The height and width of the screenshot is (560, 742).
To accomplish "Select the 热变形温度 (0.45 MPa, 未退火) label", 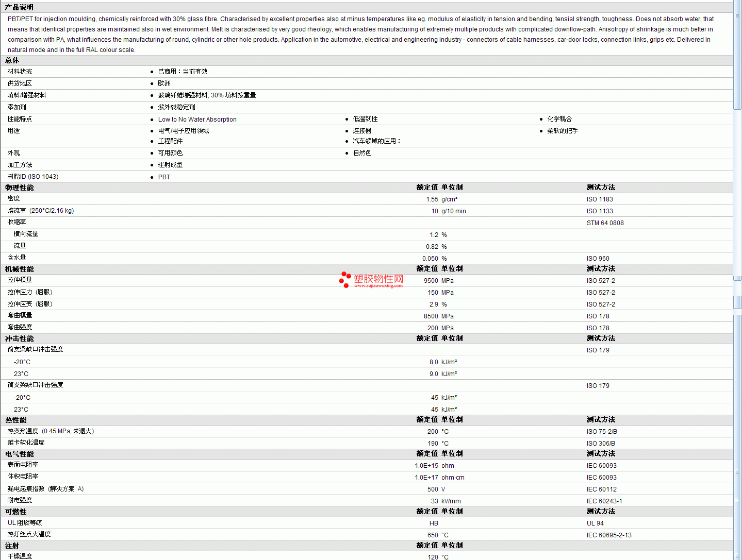I will click(51, 431).
